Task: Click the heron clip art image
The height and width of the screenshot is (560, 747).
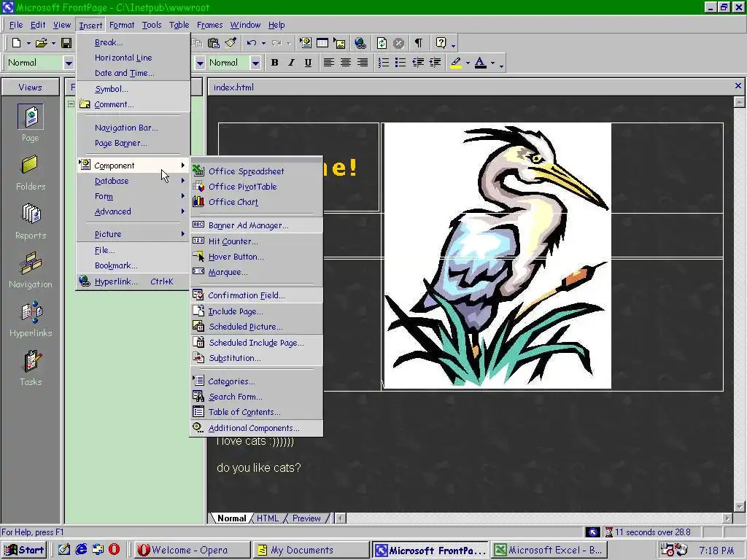Action: (x=497, y=256)
